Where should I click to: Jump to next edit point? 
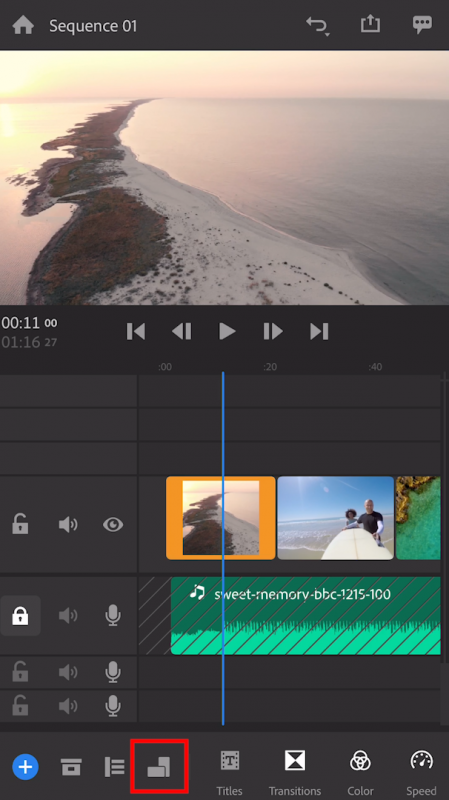click(x=319, y=332)
